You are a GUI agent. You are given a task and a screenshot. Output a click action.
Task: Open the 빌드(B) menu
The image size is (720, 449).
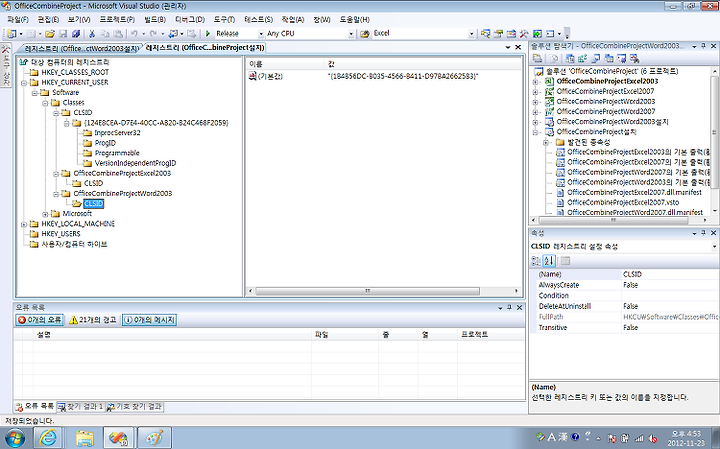point(155,20)
